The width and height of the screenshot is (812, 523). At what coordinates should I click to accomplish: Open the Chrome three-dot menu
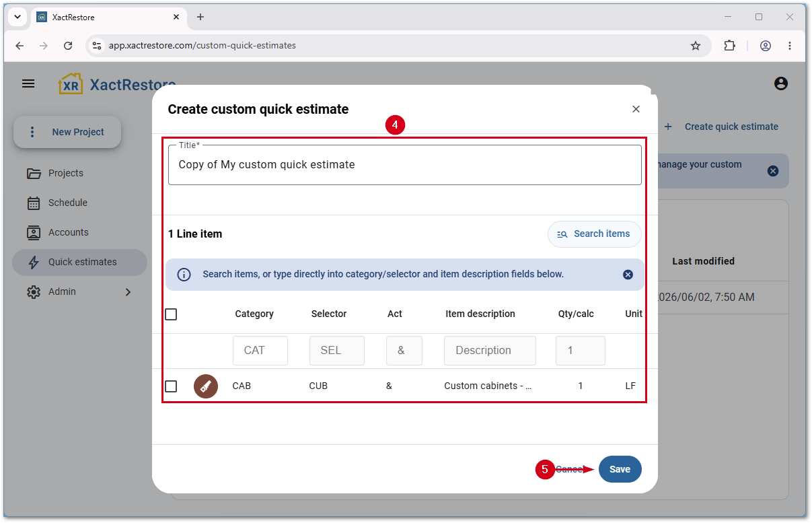point(790,46)
